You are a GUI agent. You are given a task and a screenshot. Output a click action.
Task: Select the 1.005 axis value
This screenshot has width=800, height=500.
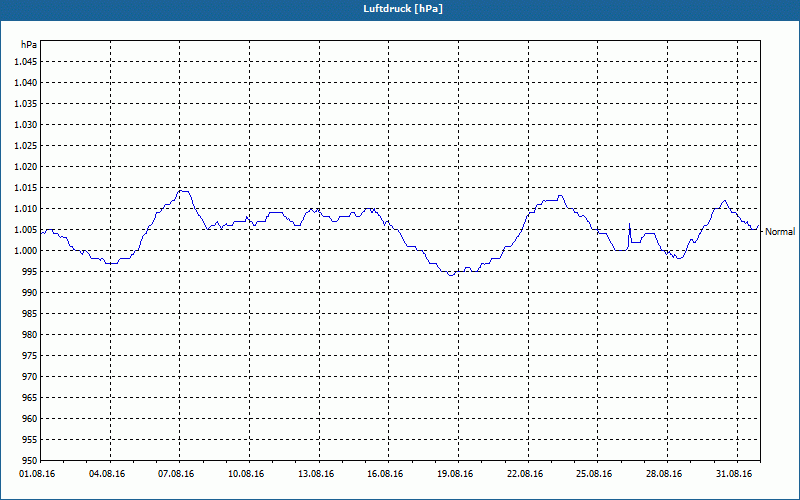[26, 230]
